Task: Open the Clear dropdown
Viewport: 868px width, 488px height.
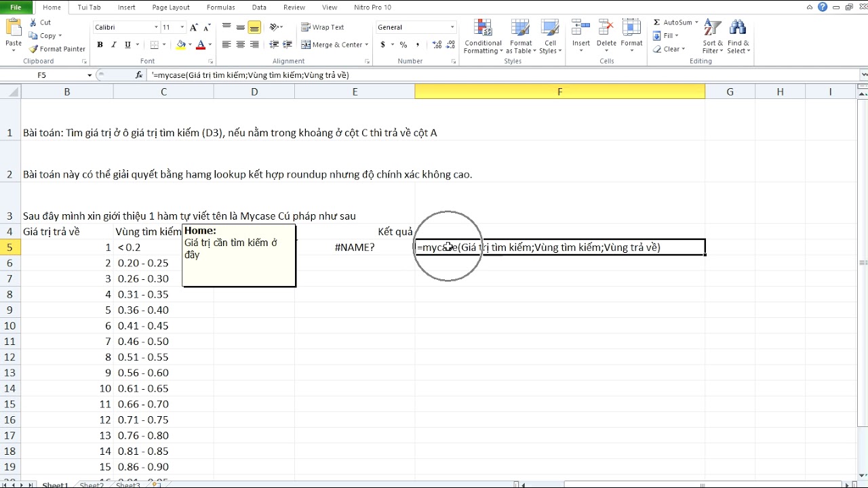Action: (670, 49)
